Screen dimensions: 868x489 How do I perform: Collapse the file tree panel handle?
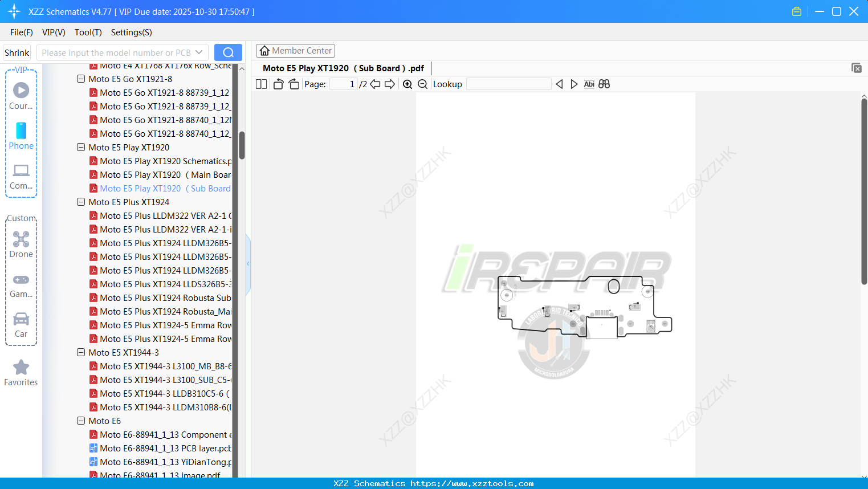248,264
